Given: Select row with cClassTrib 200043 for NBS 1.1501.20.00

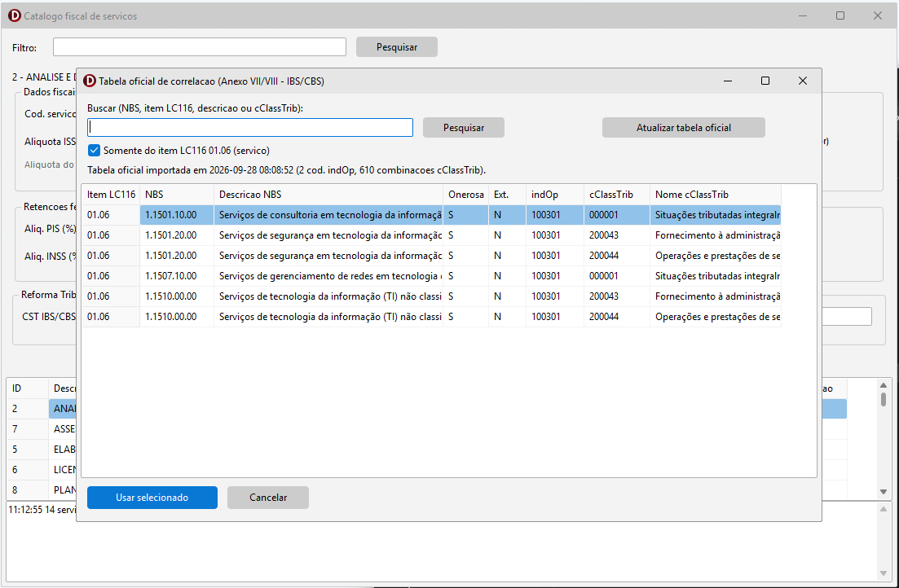Looking at the screenshot, I should tap(431, 235).
